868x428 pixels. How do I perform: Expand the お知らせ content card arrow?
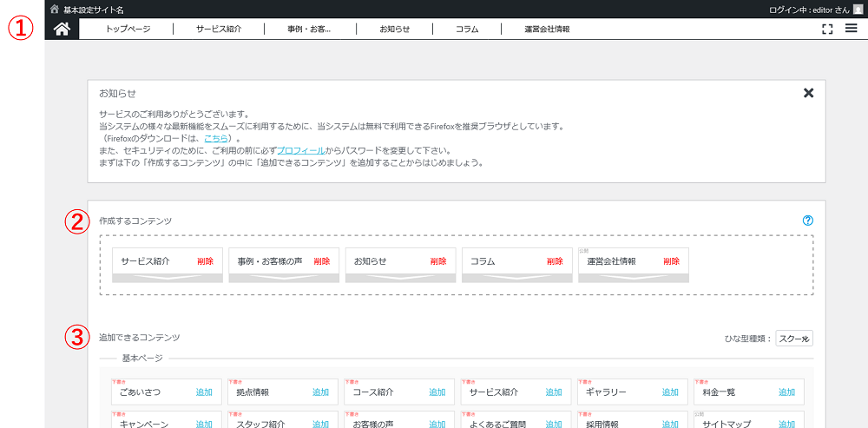point(400,278)
